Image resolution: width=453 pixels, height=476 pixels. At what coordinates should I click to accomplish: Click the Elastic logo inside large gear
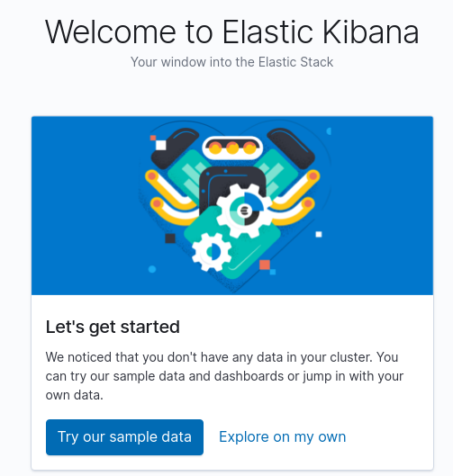[x=244, y=210]
